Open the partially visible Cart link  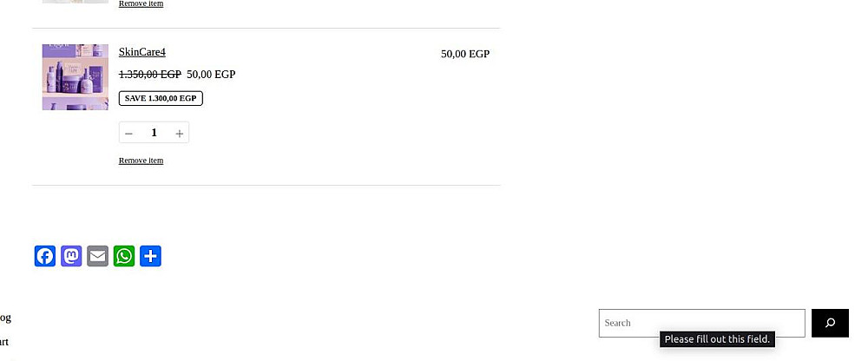(x=4, y=342)
